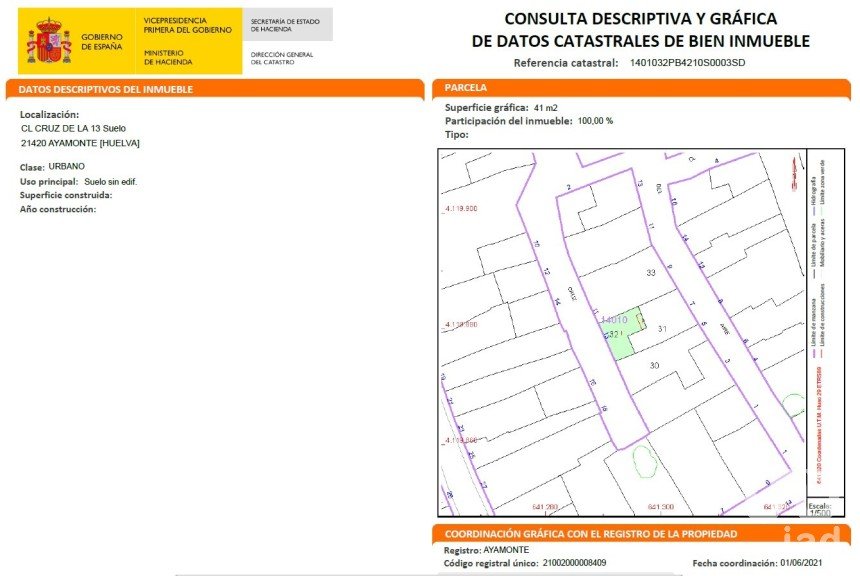The image size is (860, 576).
Task: Click 'MINISTERIO DE HACIENDA' text
Action: click(x=168, y=58)
